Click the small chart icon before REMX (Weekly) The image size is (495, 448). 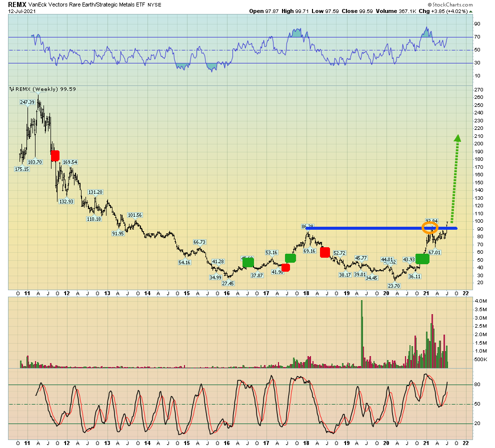click(x=11, y=89)
